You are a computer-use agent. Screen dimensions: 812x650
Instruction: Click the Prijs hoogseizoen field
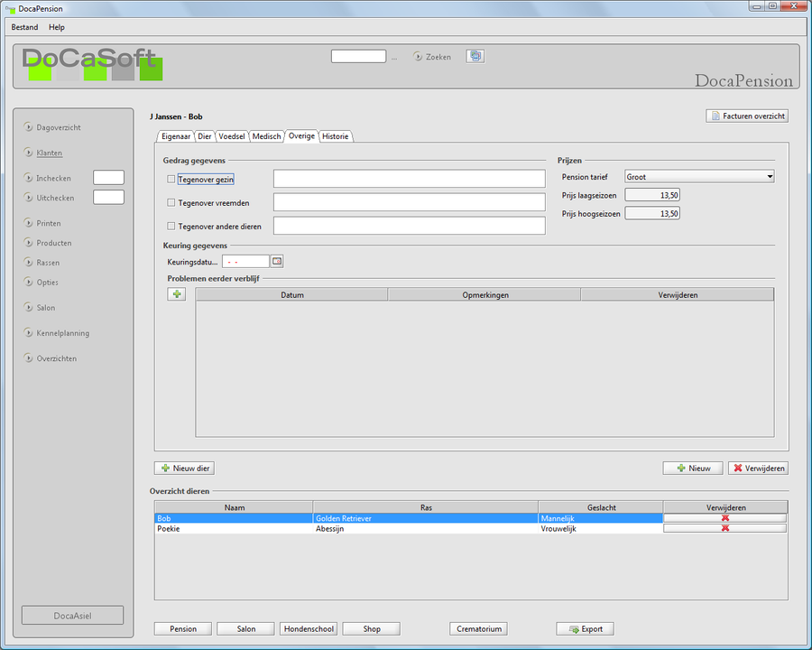tap(652, 213)
